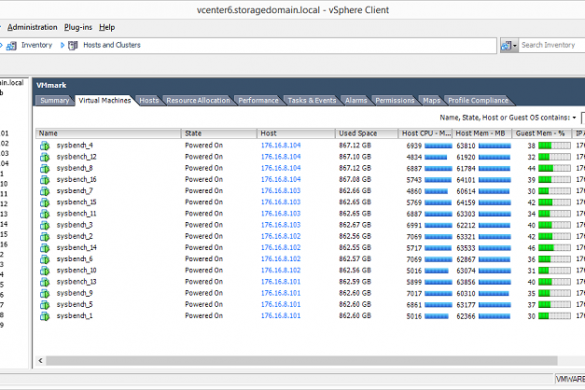Open host link 176.16.8.104 for sysbench_4
Screen dimensions: 585x390
281,146
